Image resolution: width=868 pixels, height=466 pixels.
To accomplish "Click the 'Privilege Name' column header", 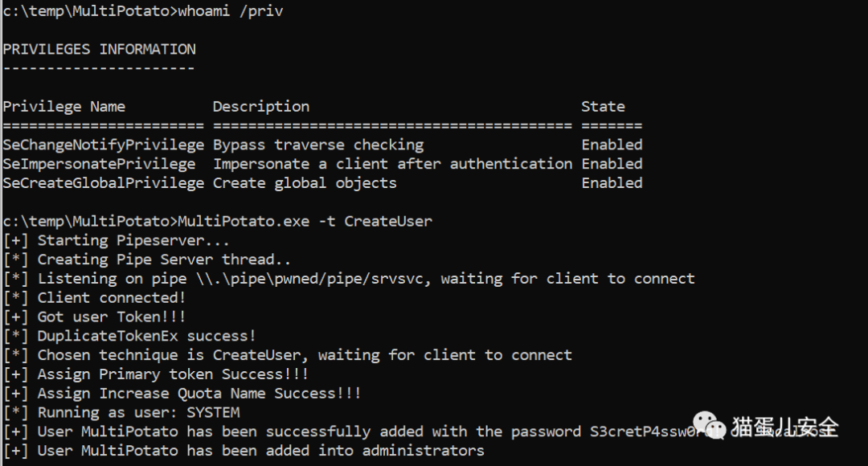I will (x=64, y=106).
